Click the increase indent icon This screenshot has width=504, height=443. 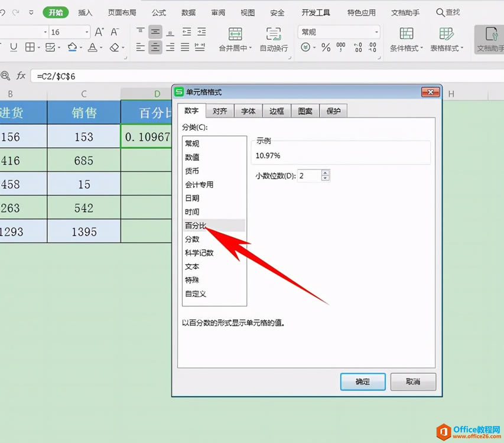coord(201,32)
